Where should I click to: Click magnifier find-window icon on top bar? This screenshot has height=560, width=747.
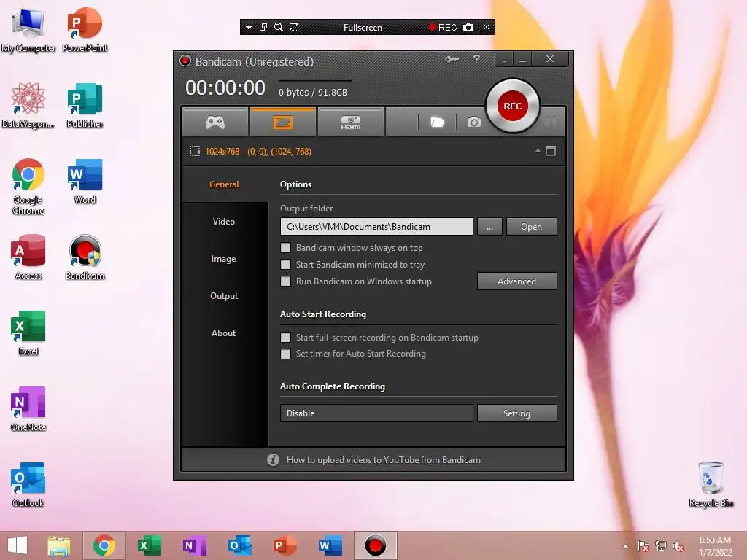point(279,27)
